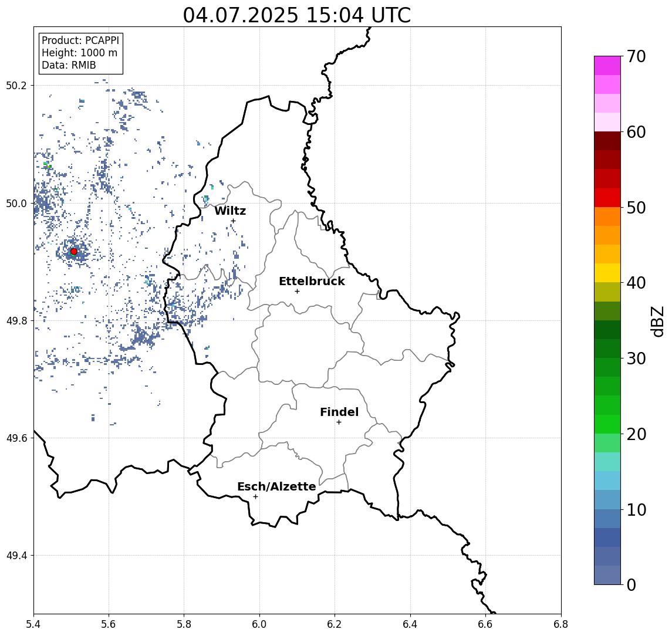Pick the orange colorbar segment below 50
This screenshot has height=636, width=672.
coord(607,216)
